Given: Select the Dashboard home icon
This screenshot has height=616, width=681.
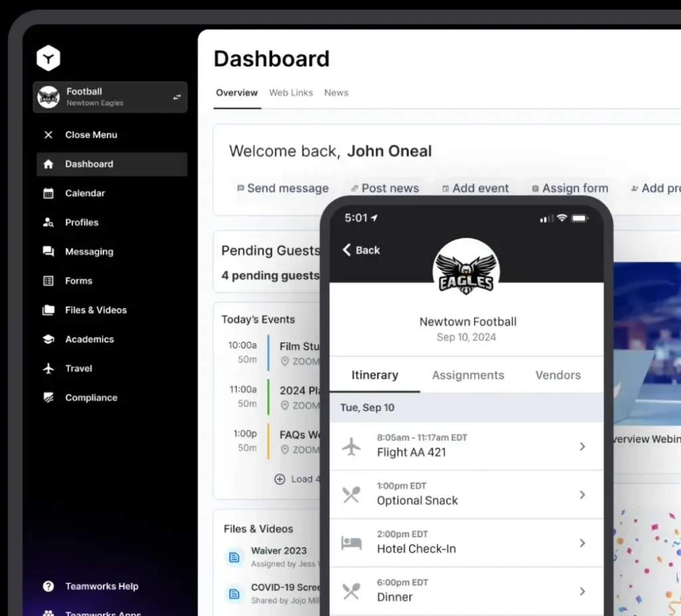Looking at the screenshot, I should point(48,164).
